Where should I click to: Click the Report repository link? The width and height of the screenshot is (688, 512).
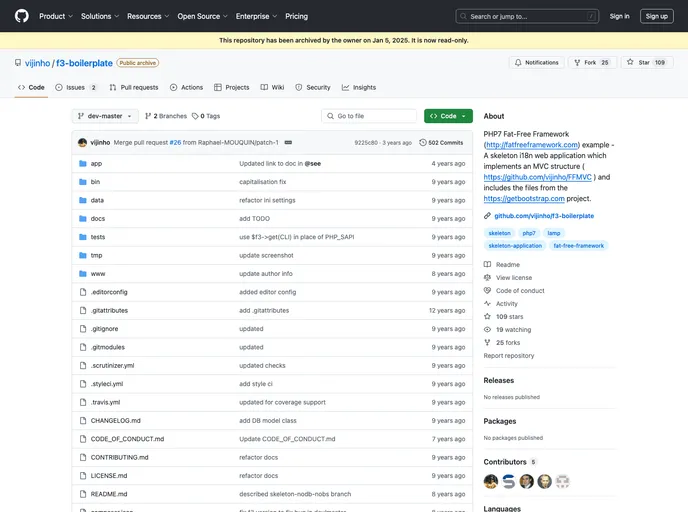pyautogui.click(x=509, y=356)
